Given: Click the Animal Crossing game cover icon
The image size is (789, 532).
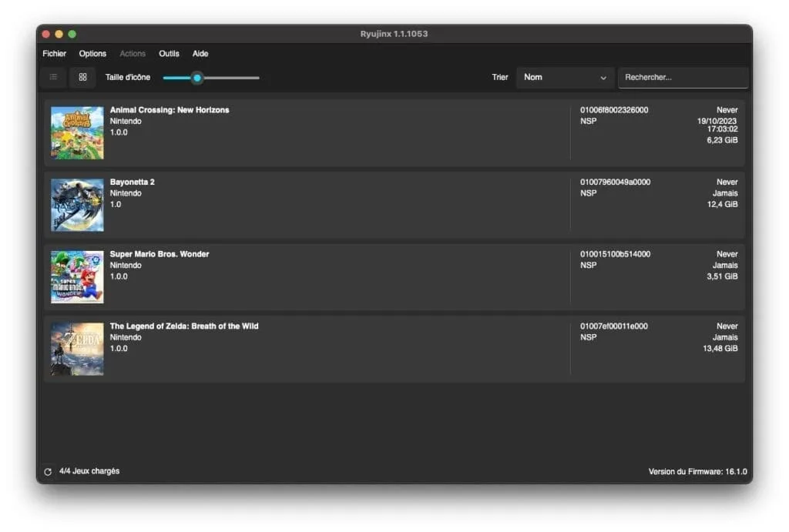Looking at the screenshot, I should coord(77,132).
